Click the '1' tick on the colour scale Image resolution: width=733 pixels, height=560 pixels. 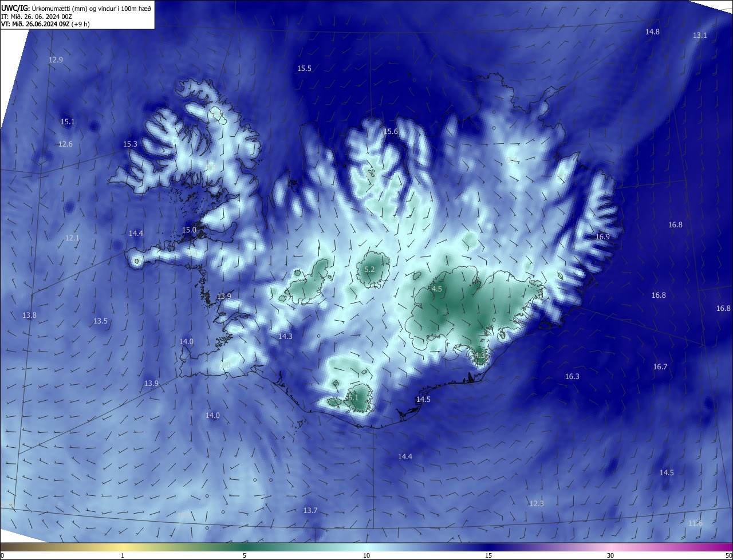tap(123, 556)
